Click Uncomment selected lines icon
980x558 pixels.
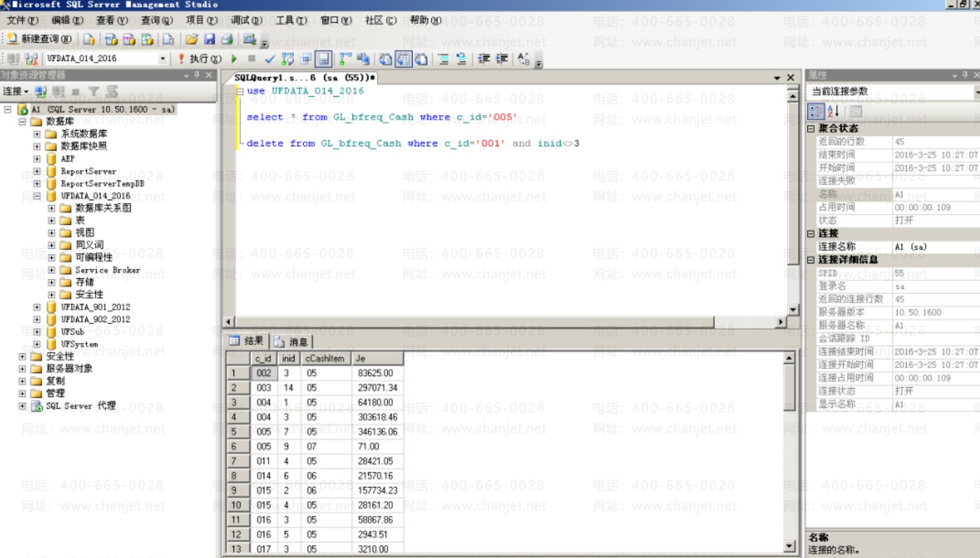click(x=461, y=59)
